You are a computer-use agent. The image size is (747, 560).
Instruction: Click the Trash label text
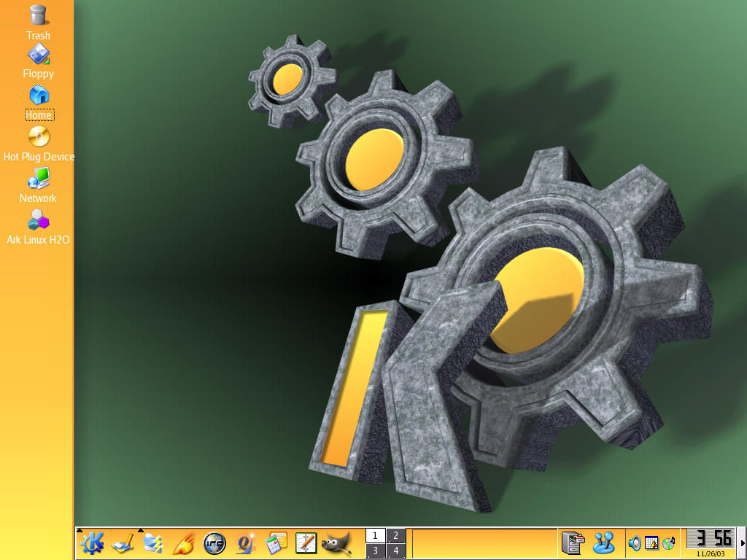[38, 36]
